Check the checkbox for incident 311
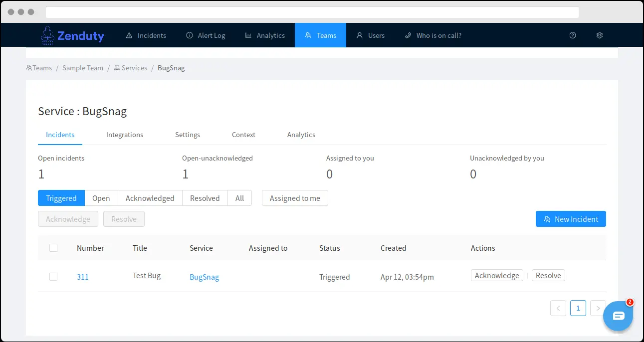Viewport: 644px width, 342px height. [x=53, y=277]
